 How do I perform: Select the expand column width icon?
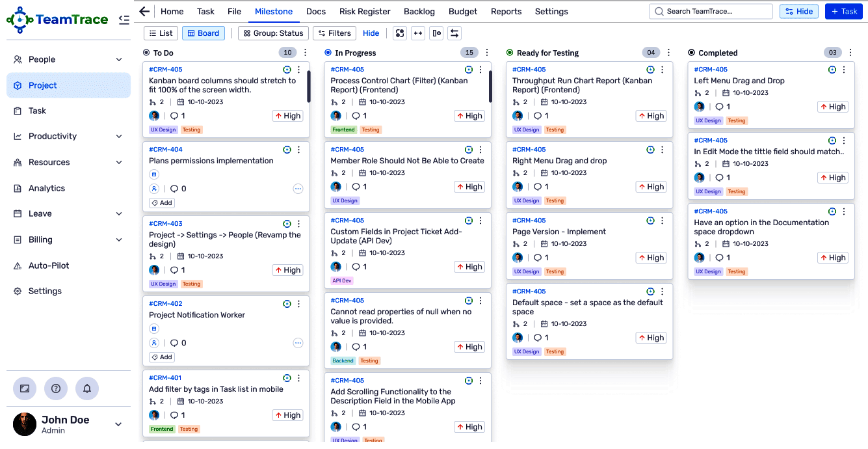418,33
